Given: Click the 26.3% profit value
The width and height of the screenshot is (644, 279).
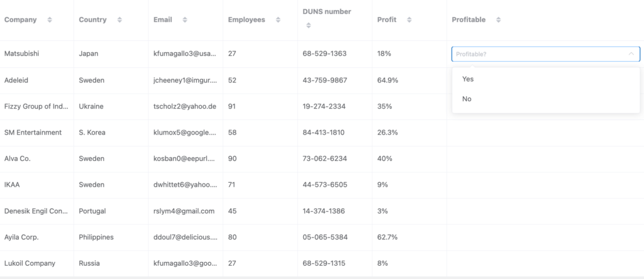Looking at the screenshot, I should pos(387,133).
